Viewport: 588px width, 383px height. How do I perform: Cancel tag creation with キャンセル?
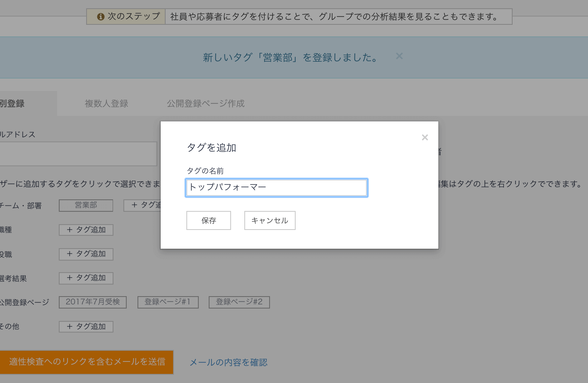[x=270, y=220]
